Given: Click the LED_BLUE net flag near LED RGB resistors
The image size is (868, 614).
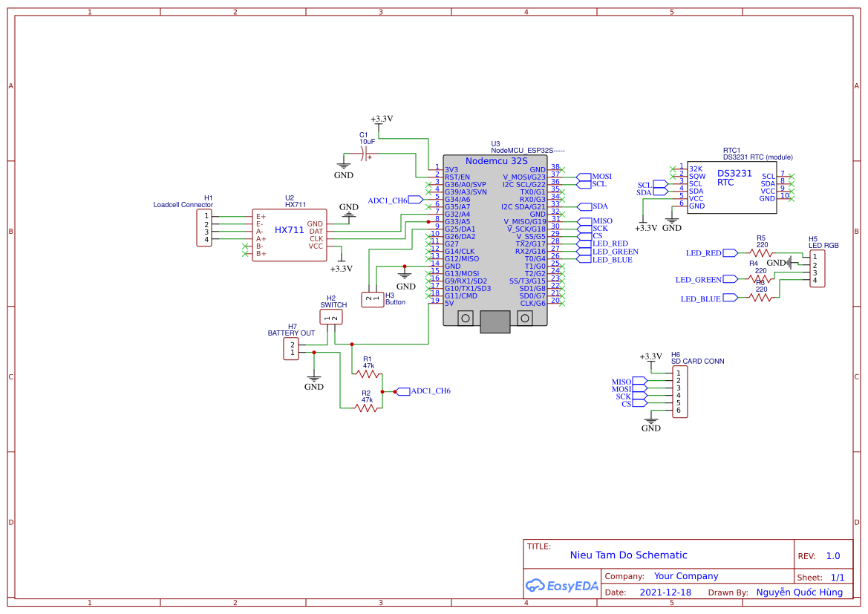Looking at the screenshot, I should click(708, 298).
